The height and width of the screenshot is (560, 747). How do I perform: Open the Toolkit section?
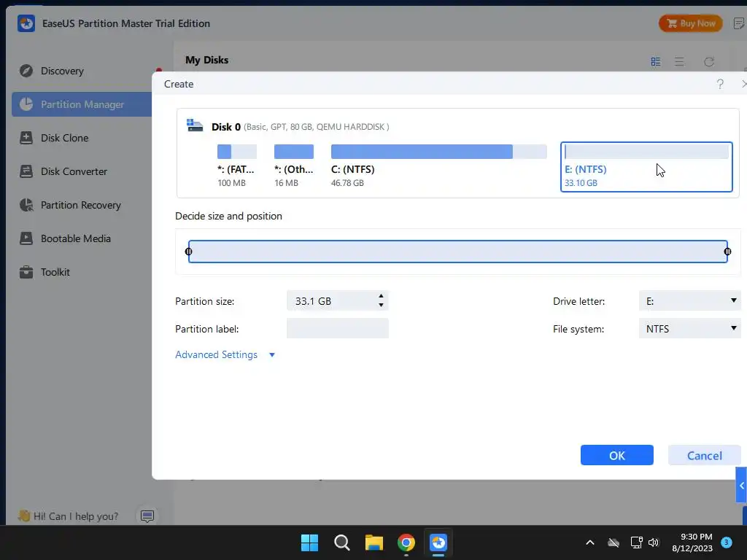point(55,273)
